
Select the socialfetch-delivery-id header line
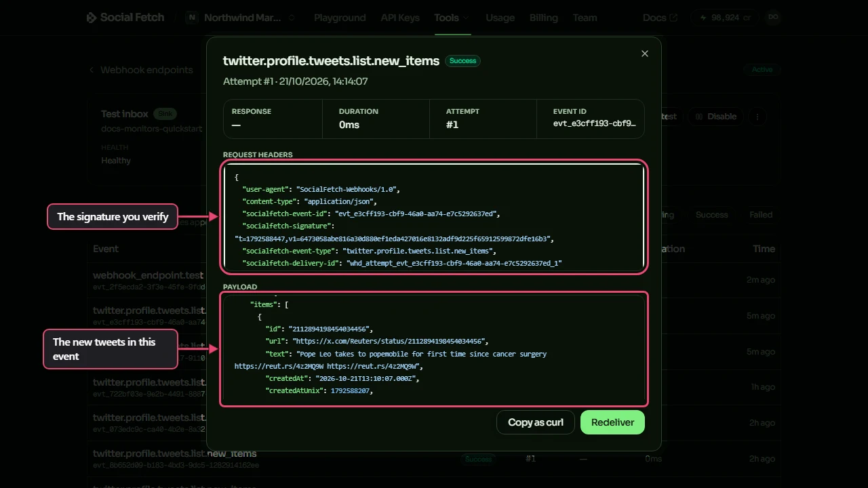coord(402,263)
